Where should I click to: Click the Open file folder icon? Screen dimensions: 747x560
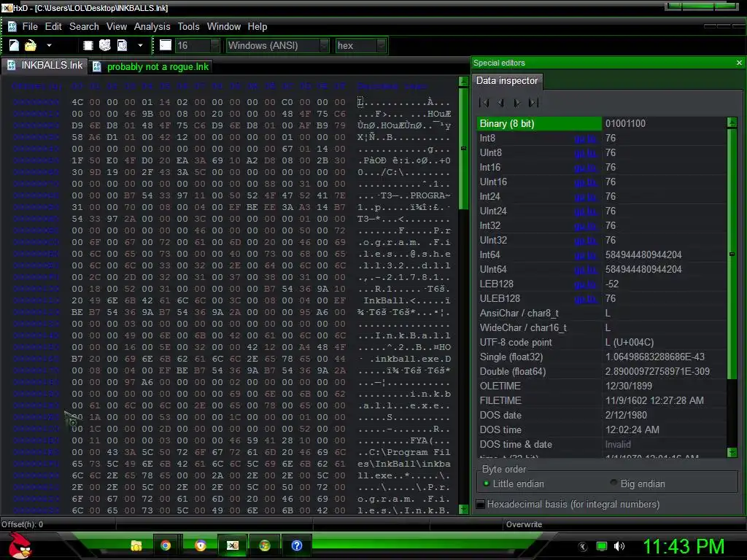[31, 45]
